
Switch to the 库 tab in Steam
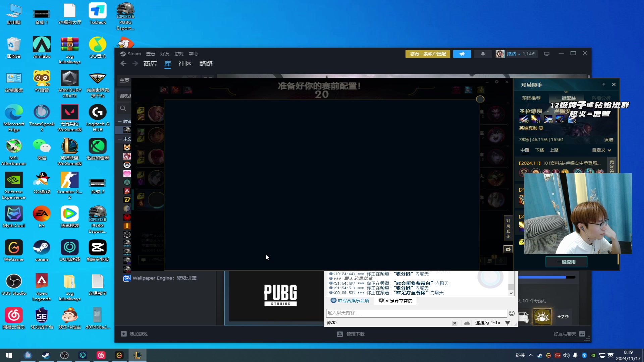click(x=167, y=64)
